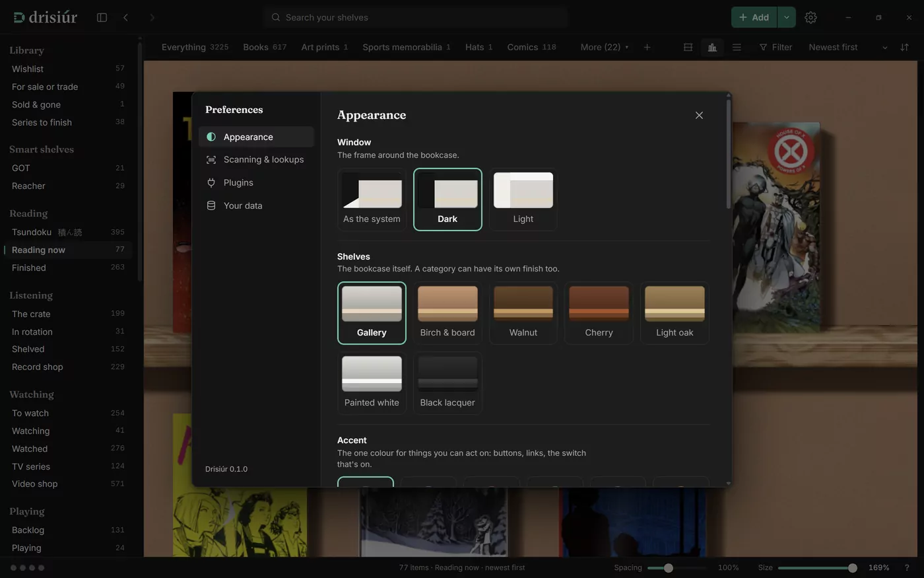This screenshot has height=578, width=924.
Task: Open the Reacher smart shelf
Action: [68, 186]
